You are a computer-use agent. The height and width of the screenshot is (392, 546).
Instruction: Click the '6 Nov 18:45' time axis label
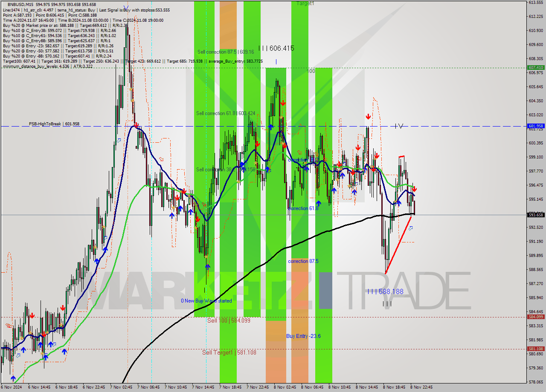pyautogui.click(x=67, y=387)
